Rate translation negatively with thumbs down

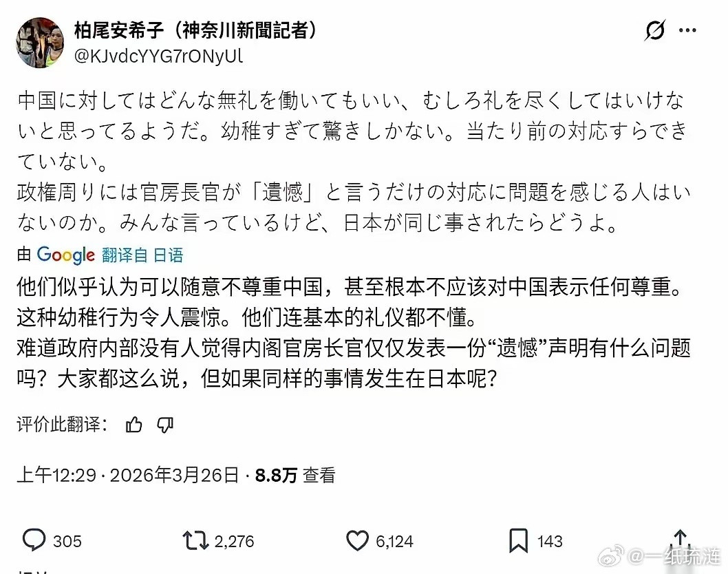[x=165, y=425]
